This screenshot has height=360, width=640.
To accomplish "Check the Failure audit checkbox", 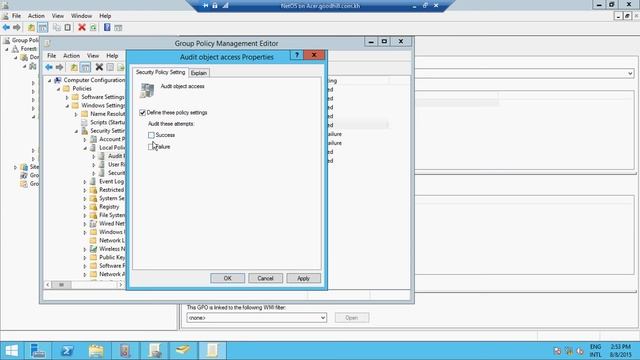I will tap(151, 147).
